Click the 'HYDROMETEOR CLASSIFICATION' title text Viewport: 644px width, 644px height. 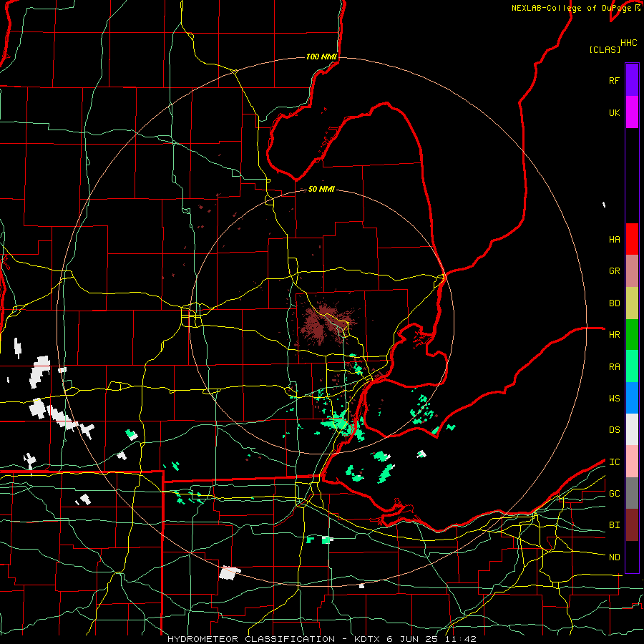coord(251,639)
